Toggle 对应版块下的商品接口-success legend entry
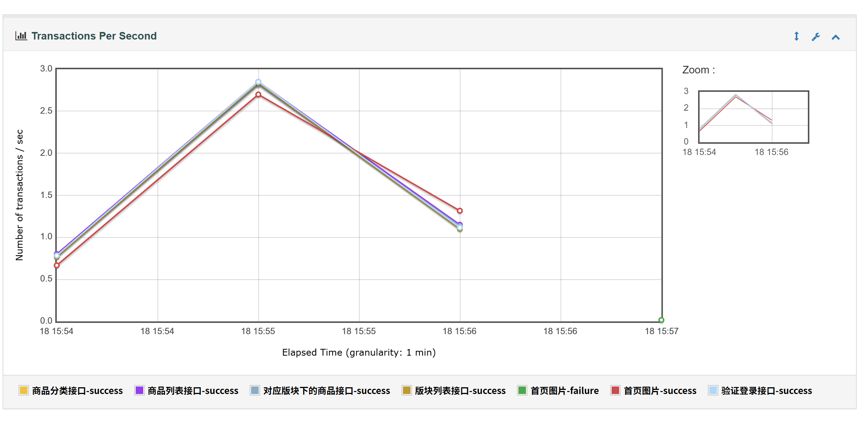Image resolution: width=868 pixels, height=423 pixels. [x=326, y=391]
